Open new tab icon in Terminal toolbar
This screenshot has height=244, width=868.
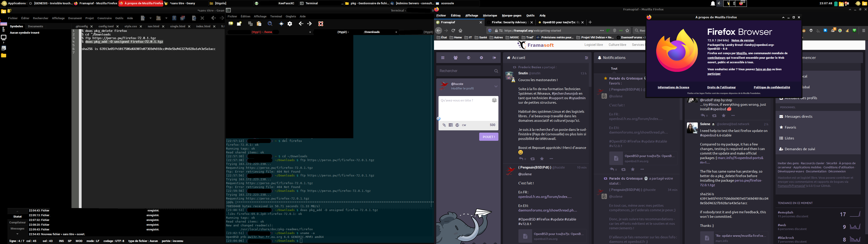(231, 23)
